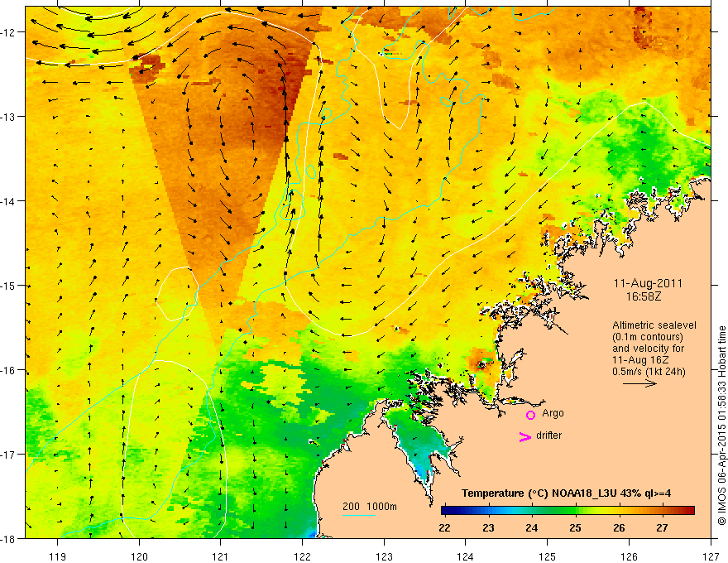Click the longitude axis label '125'
This screenshot has height=563, width=728.
[x=547, y=557]
